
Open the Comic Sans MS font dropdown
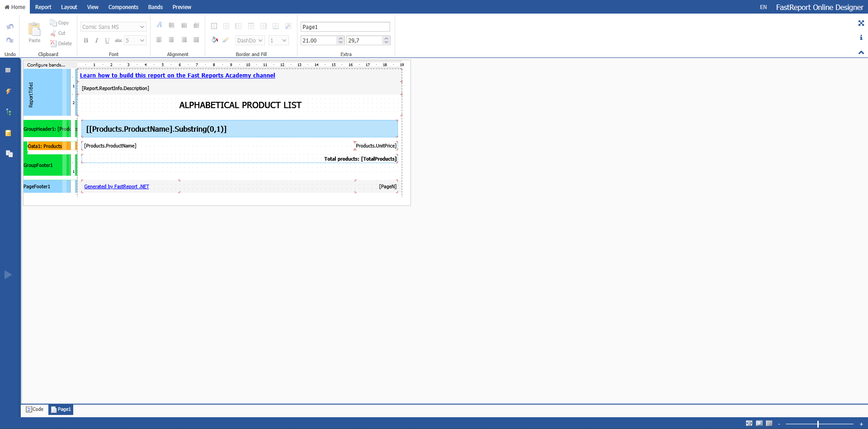[113, 27]
